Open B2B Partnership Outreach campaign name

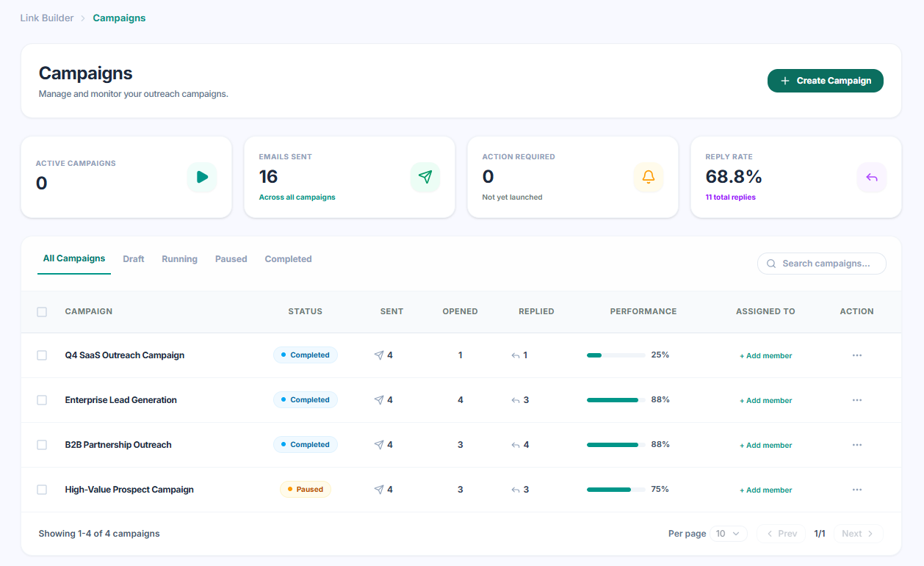click(x=118, y=445)
